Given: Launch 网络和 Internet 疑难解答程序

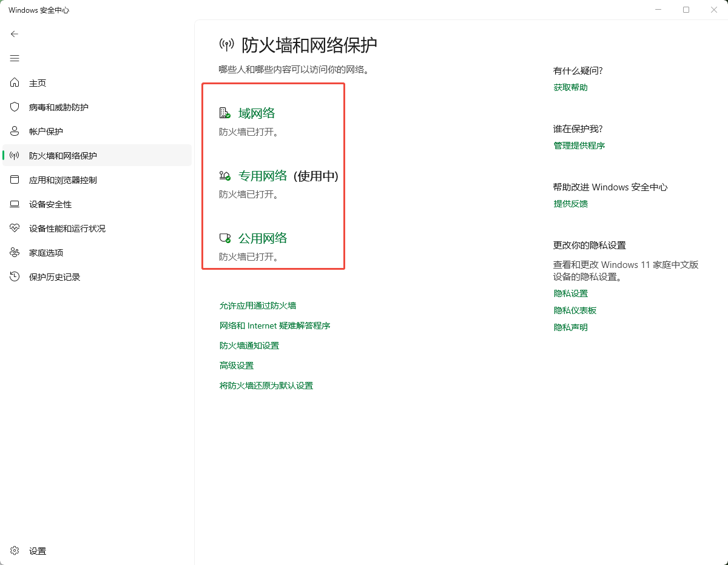Looking at the screenshot, I should tap(275, 326).
